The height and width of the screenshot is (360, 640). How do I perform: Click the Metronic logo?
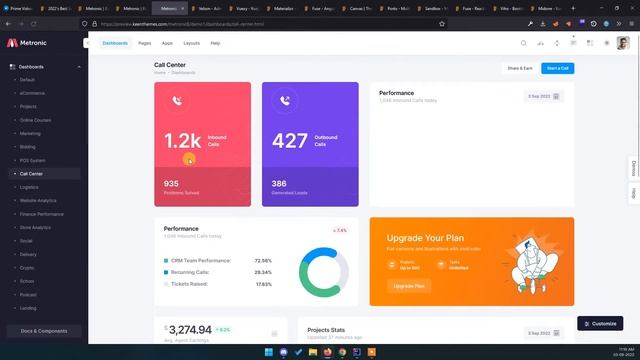(x=27, y=43)
